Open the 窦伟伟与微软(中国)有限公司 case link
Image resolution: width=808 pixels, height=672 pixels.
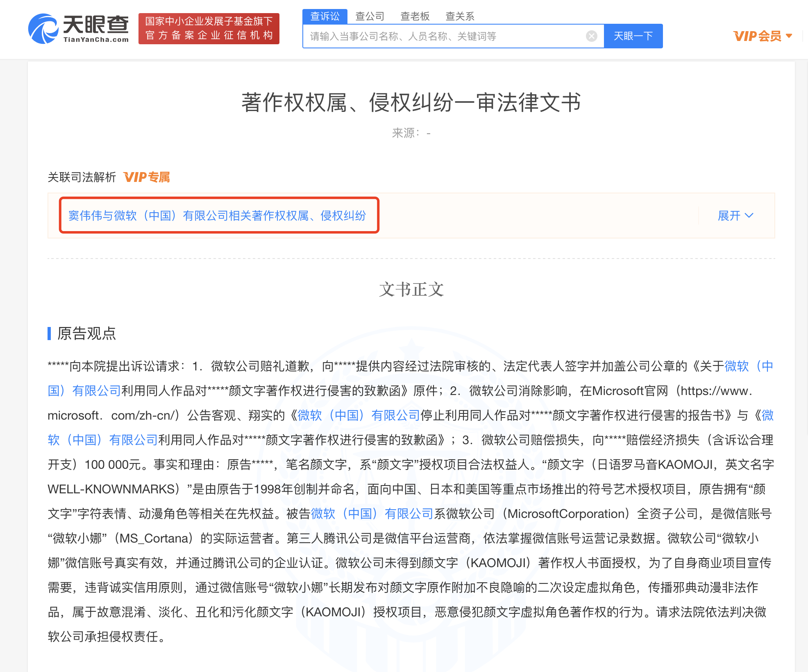217,216
